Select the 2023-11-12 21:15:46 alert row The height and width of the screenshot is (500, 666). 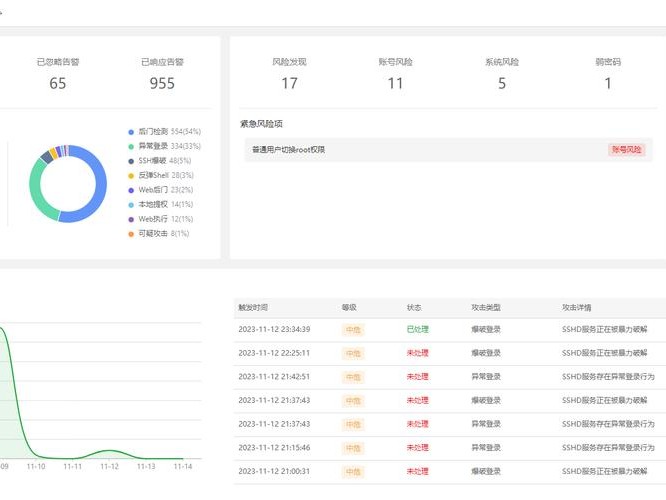(450, 448)
